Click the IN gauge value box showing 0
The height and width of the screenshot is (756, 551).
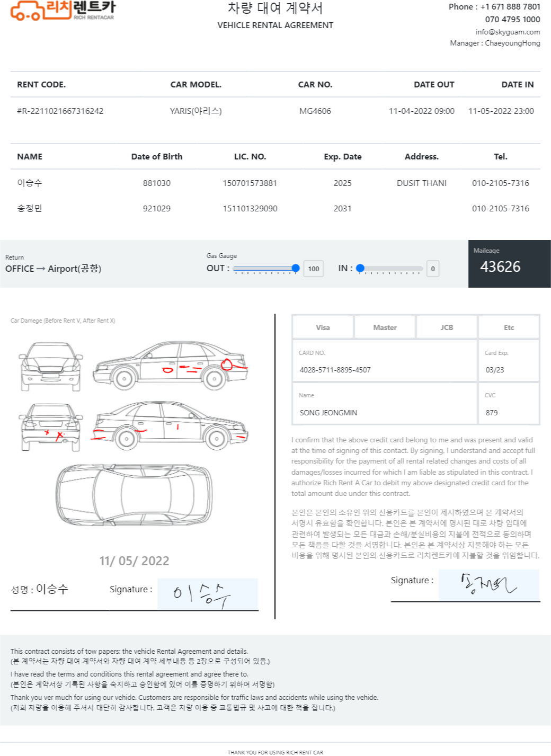[433, 269]
